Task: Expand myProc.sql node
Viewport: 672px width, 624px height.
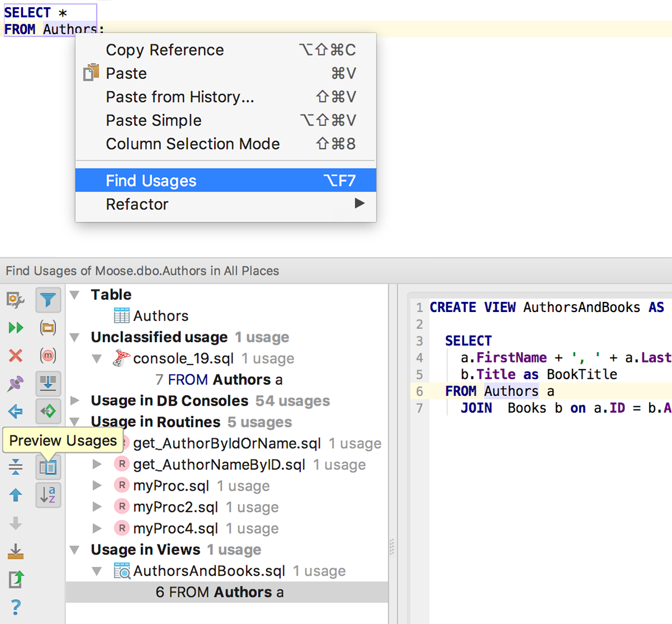Action: click(97, 486)
